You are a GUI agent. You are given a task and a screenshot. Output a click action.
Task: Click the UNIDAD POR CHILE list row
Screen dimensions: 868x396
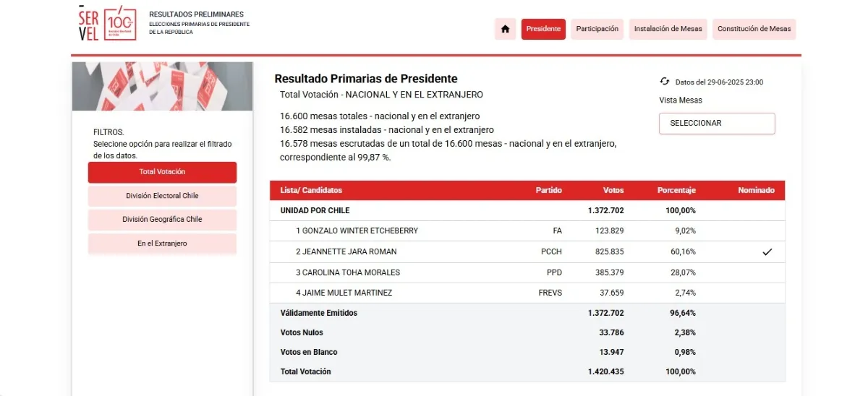click(x=527, y=210)
